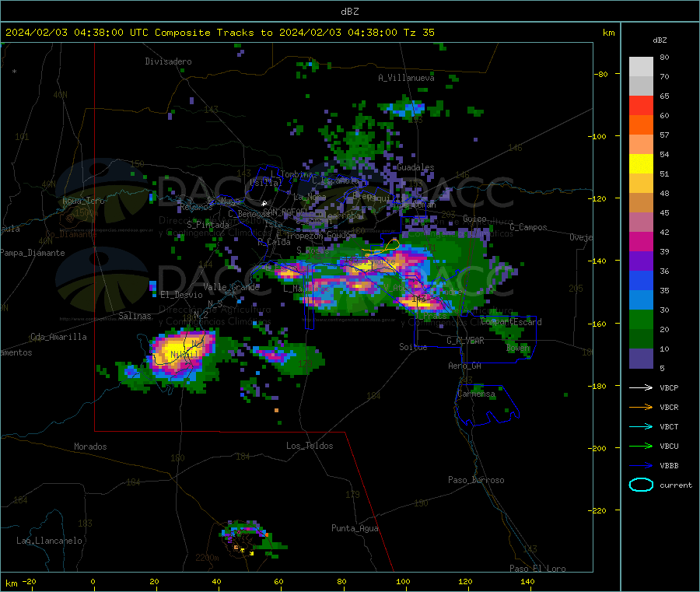Click the 'Soitue' map label

point(413,347)
